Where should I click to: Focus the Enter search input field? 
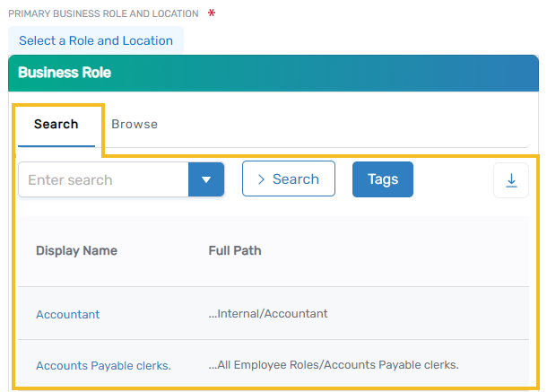point(103,179)
